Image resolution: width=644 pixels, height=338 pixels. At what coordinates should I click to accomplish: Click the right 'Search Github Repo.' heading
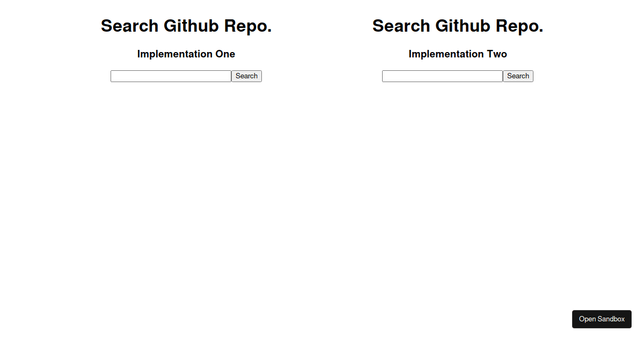(x=458, y=26)
